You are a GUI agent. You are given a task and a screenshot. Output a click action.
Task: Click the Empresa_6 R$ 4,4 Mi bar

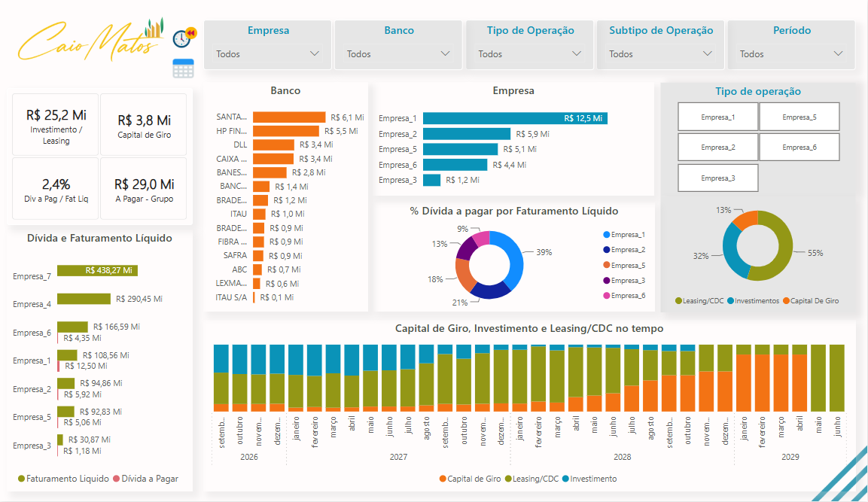[455, 165]
